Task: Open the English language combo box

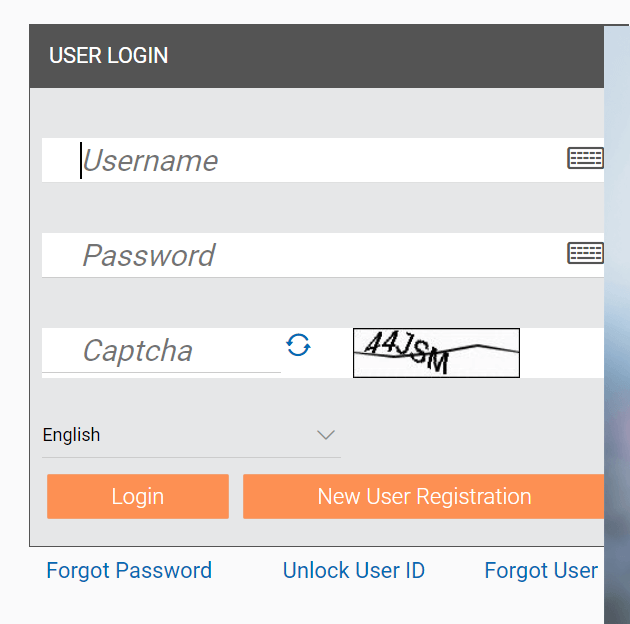Action: tap(191, 436)
